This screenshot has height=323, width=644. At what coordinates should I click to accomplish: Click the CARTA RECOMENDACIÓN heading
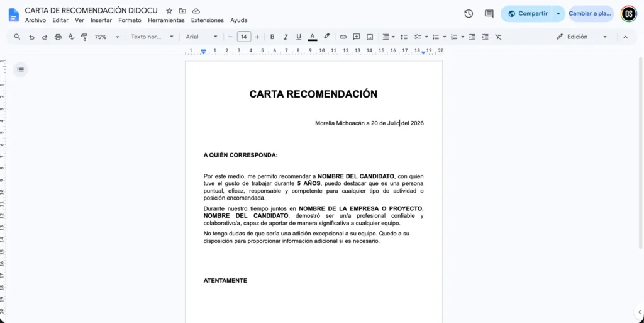[313, 94]
